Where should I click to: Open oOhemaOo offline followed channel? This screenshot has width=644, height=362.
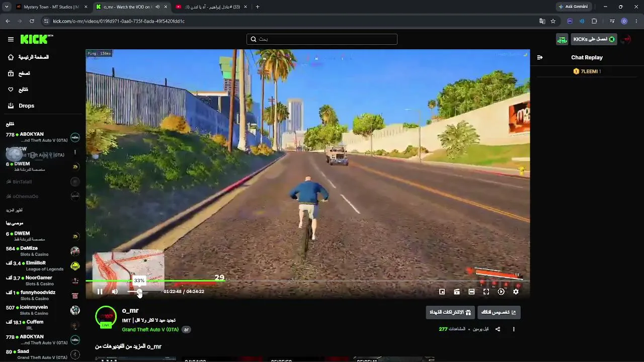(x=43, y=196)
